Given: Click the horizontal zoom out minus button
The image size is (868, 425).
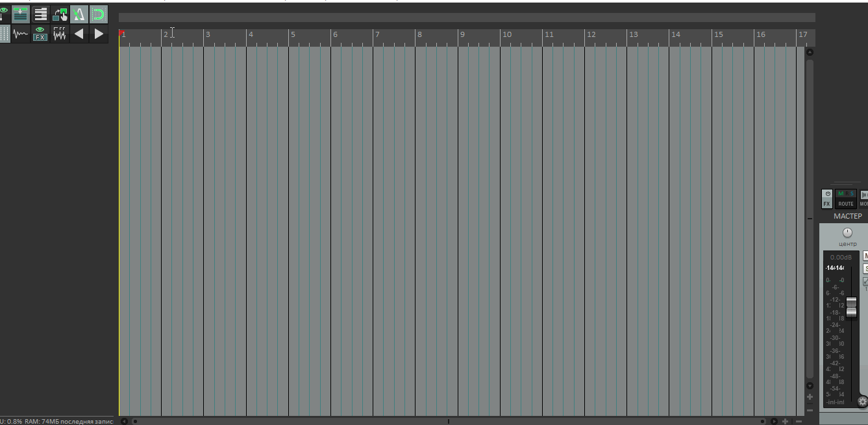Looking at the screenshot, I should point(799,422).
